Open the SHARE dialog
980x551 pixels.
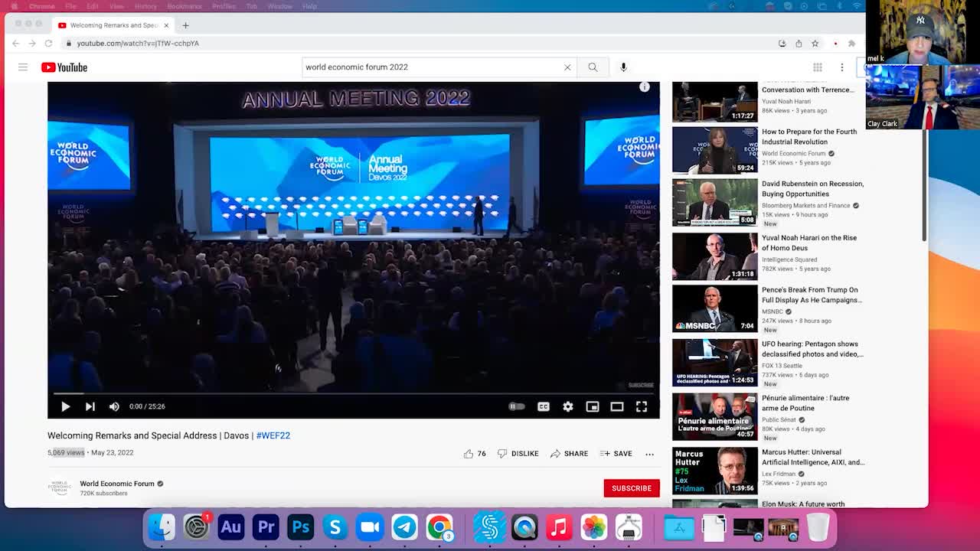tap(569, 454)
